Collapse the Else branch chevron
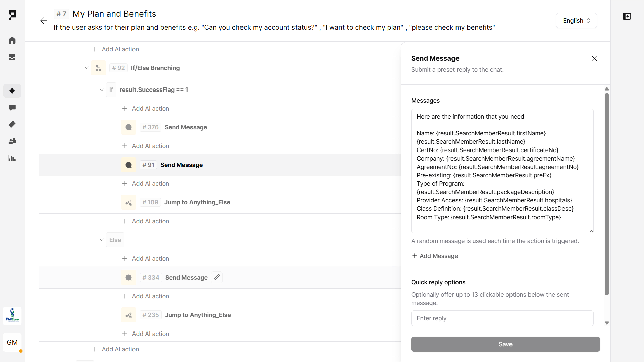Image resolution: width=644 pixels, height=362 pixels. (102, 240)
